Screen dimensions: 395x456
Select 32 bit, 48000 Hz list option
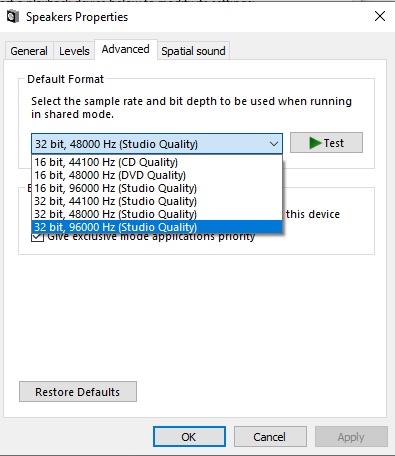point(157,214)
